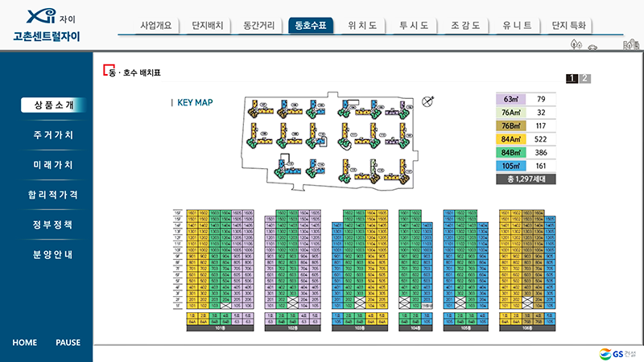This screenshot has width=644, height=362.
Task: Click the 102동 building label bar
Action: point(292,328)
